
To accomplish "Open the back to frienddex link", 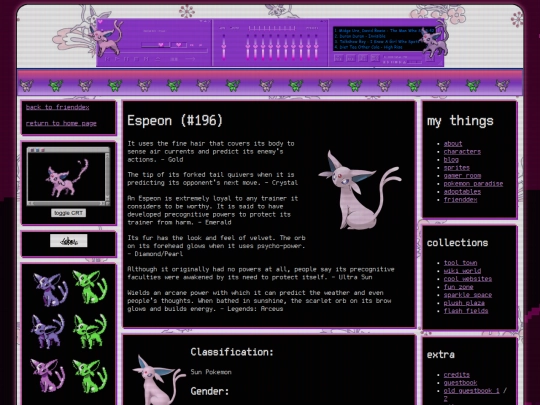I will [x=58, y=107].
